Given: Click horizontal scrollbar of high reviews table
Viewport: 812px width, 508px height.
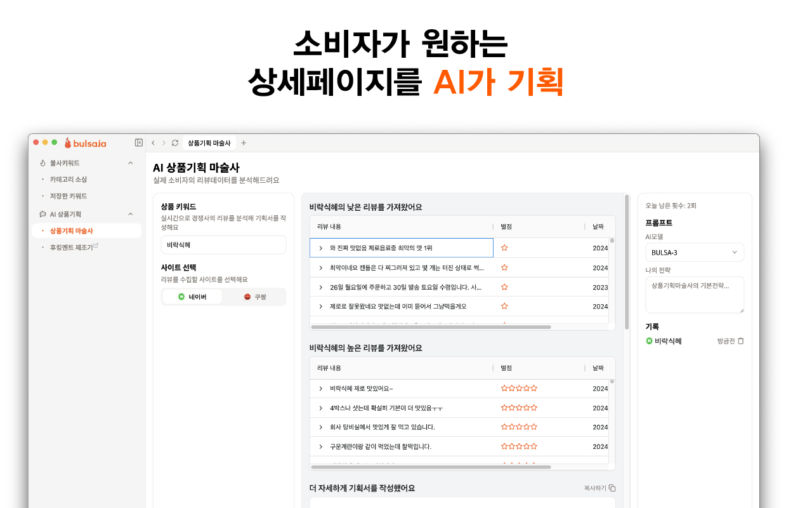Looking at the screenshot, I should [x=431, y=467].
